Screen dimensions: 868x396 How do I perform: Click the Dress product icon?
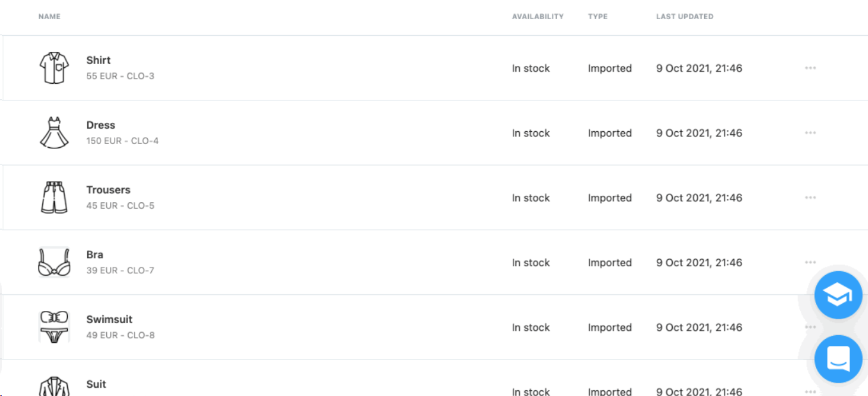click(x=54, y=133)
